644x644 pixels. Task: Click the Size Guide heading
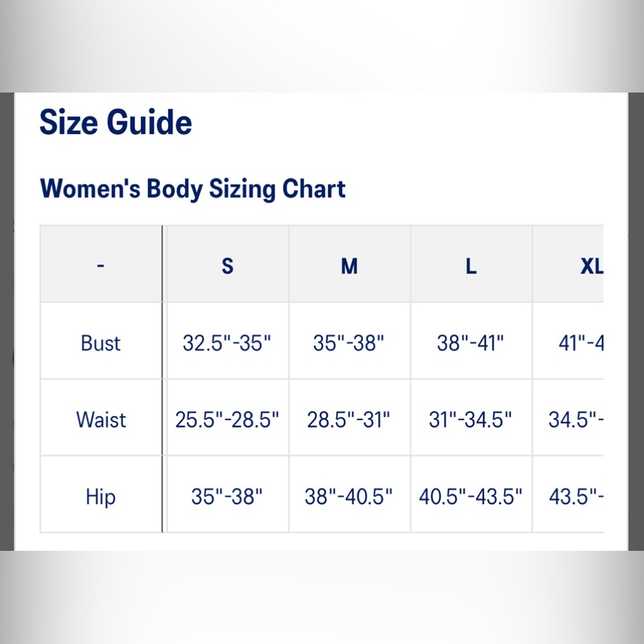(115, 122)
